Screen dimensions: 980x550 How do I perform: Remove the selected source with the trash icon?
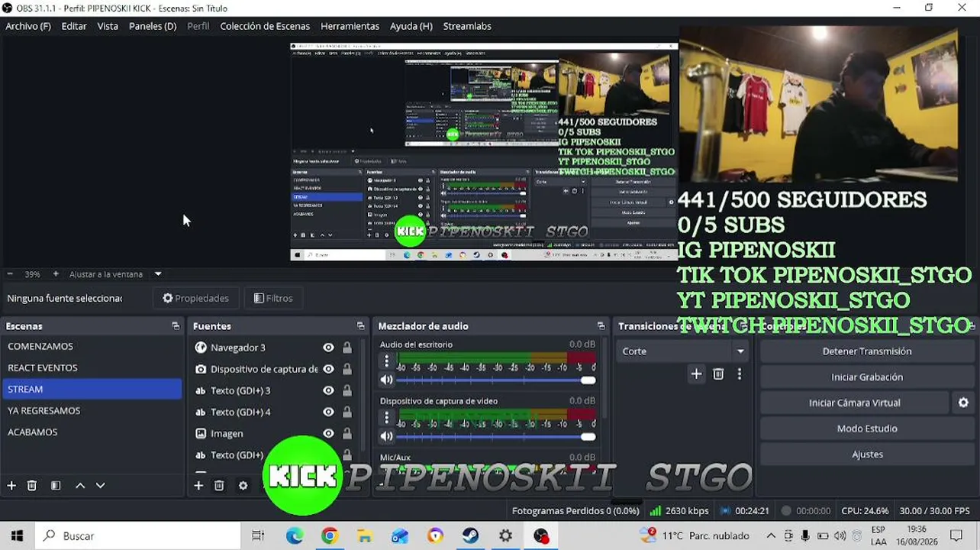click(219, 485)
